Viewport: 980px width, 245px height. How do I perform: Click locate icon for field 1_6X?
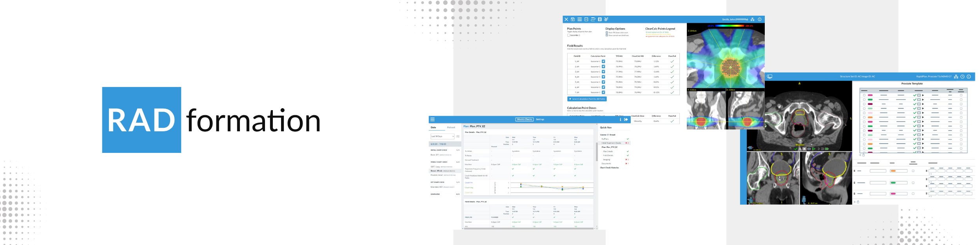coord(603,62)
